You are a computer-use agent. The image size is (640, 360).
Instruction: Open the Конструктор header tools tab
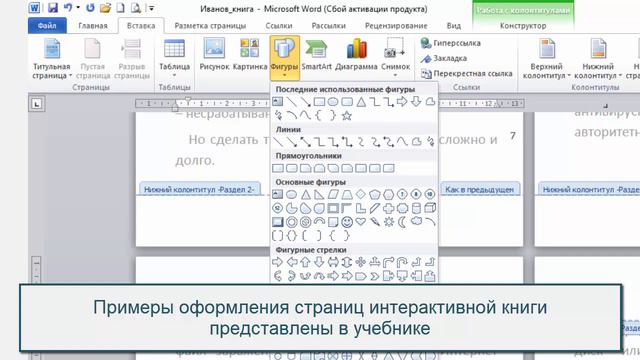pyautogui.click(x=523, y=26)
